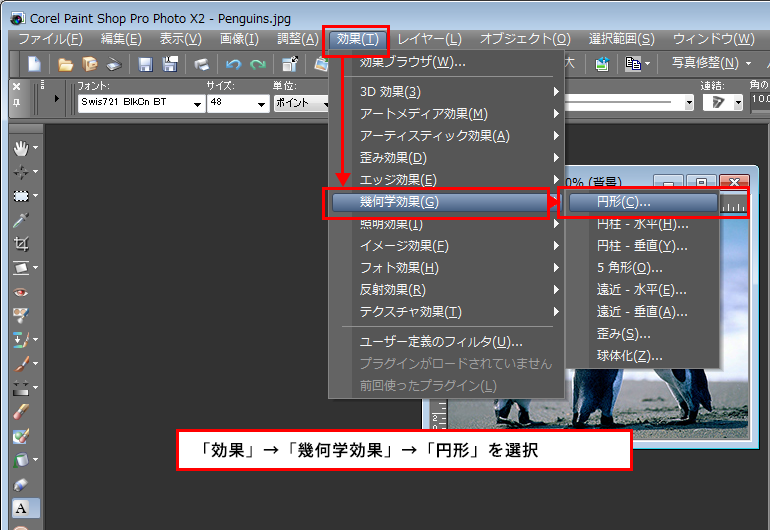Image resolution: width=770 pixels, height=530 pixels.
Task: Select 5 角形(O)... in the submenu
Action: pyautogui.click(x=643, y=268)
